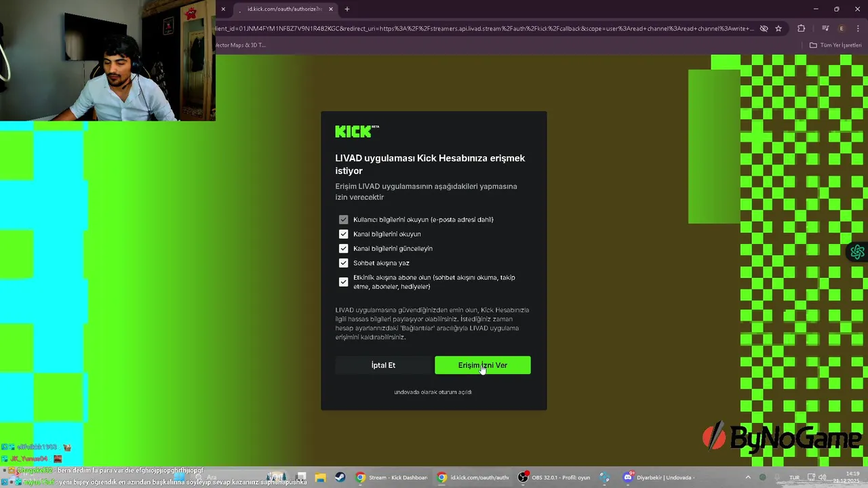Click the İptal Et button
This screenshot has height=488, width=868.
click(383, 365)
